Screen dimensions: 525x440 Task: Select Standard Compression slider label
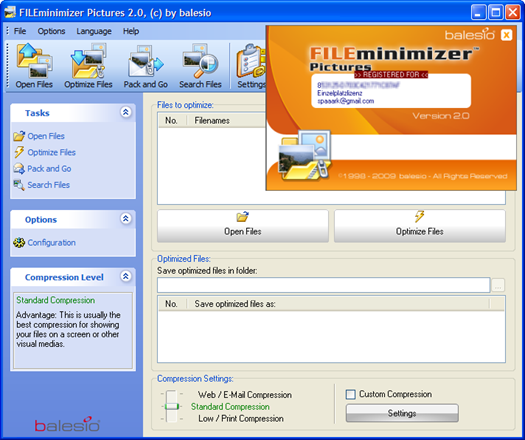(230, 407)
